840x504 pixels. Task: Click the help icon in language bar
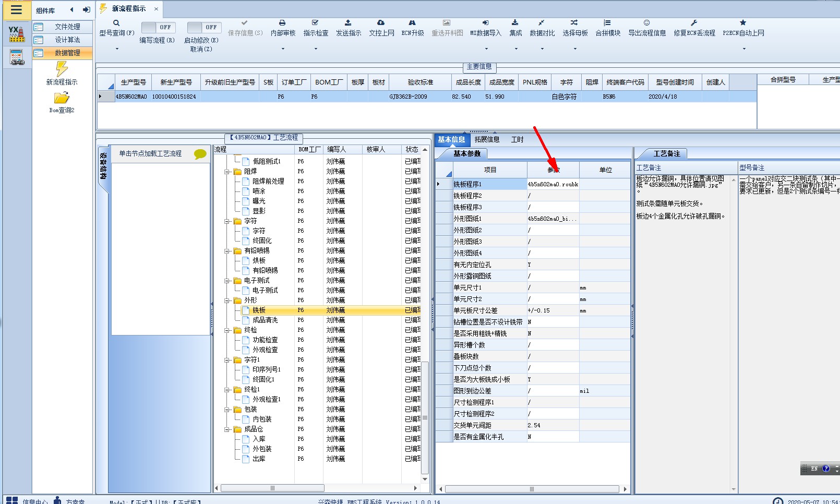(826, 469)
